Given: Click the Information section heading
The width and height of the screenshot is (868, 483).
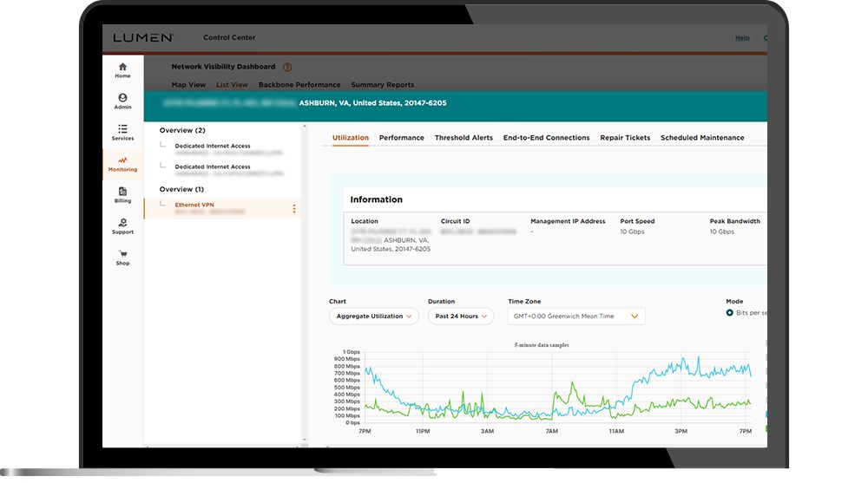Looking at the screenshot, I should click(377, 199).
